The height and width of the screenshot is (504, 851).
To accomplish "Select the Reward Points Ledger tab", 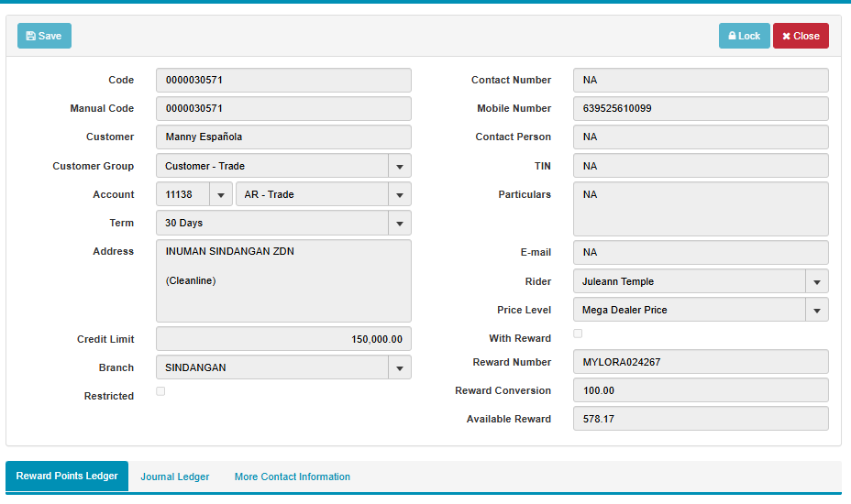I will click(x=67, y=477).
